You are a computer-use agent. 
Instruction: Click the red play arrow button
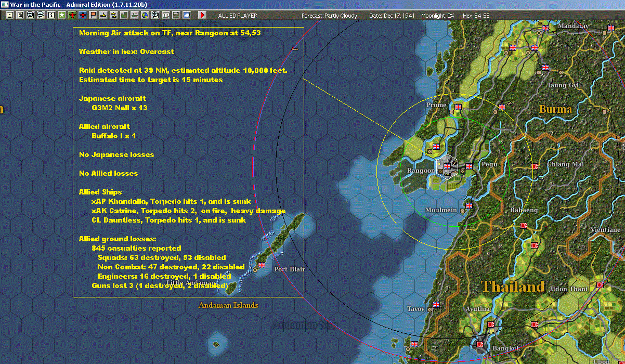pos(203,15)
